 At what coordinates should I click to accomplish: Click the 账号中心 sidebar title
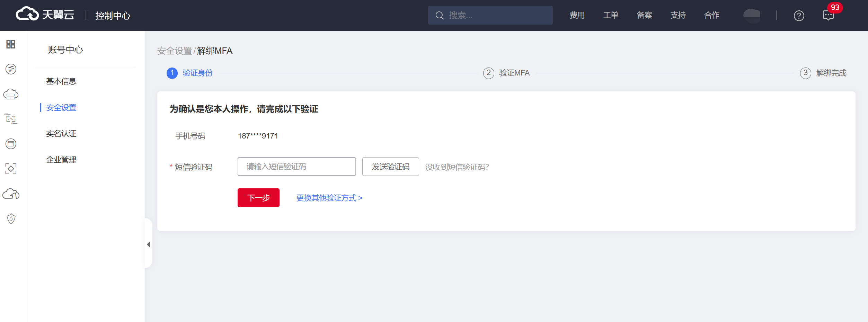(x=65, y=50)
